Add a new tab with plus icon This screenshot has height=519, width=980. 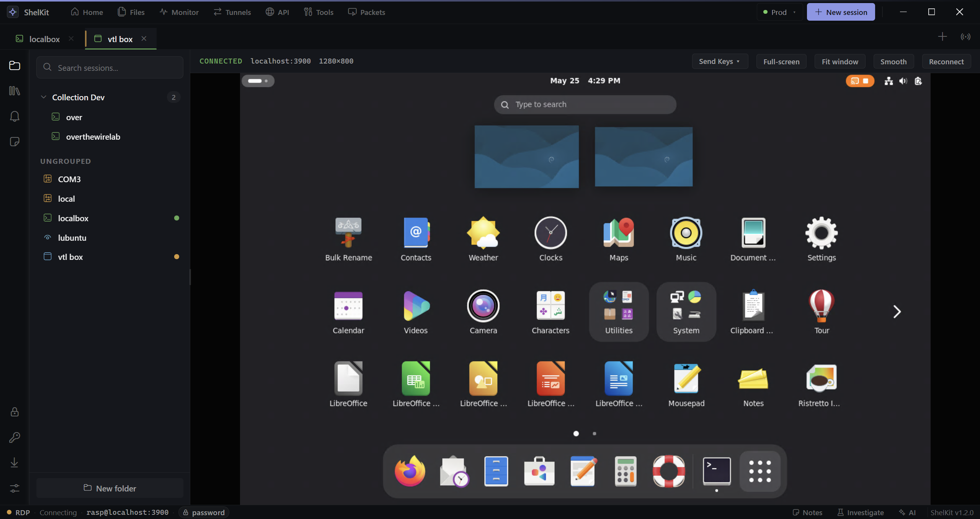click(x=942, y=37)
